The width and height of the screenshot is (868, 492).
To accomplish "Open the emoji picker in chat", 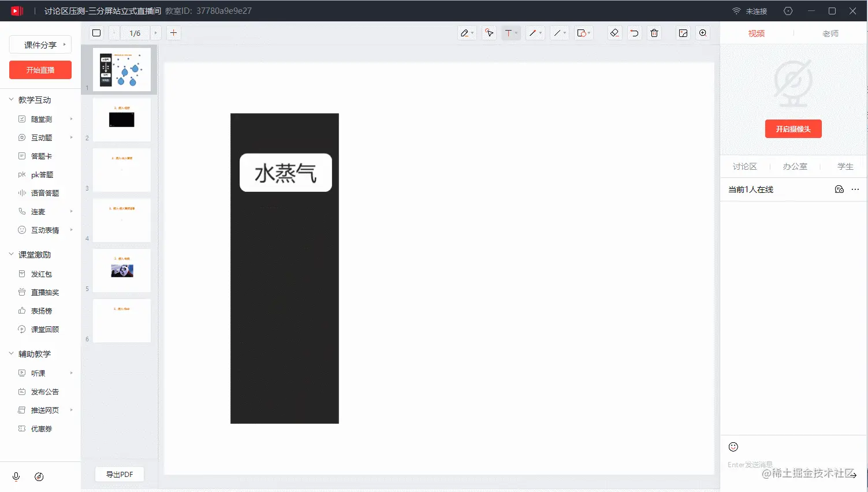I will tap(733, 446).
